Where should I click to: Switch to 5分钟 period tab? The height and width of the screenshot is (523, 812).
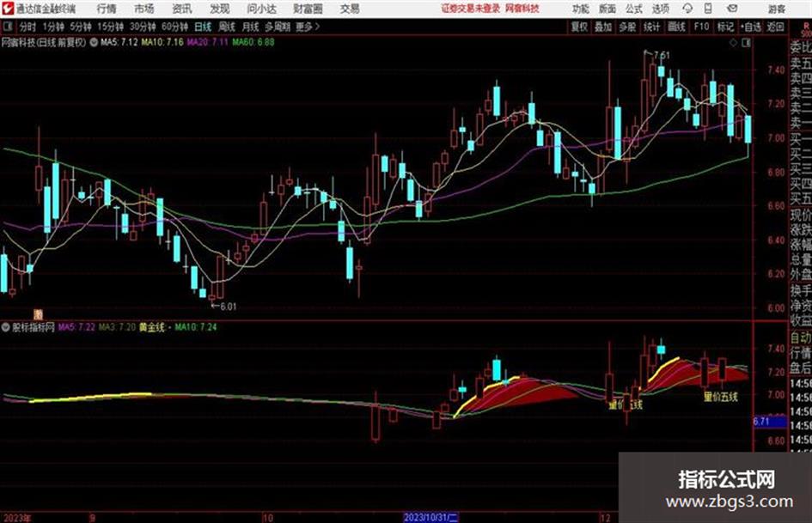tap(80, 27)
